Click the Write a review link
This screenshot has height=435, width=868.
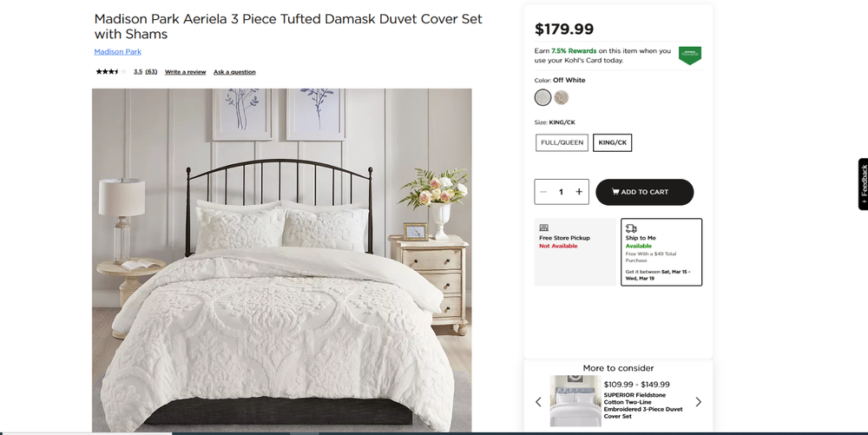click(186, 72)
